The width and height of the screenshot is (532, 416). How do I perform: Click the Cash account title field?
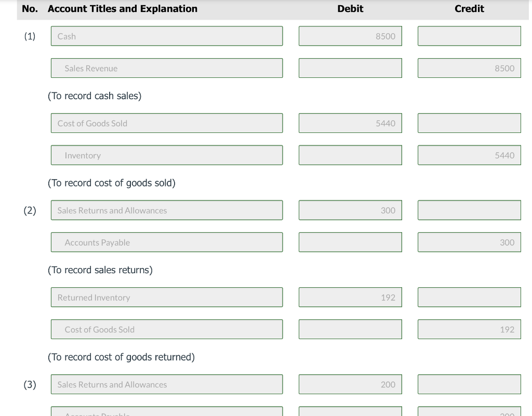coord(167,36)
